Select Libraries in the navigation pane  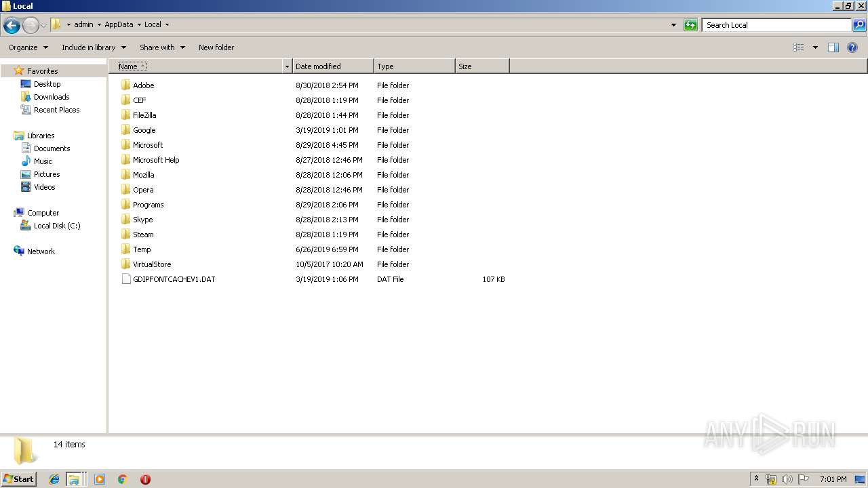tap(41, 136)
